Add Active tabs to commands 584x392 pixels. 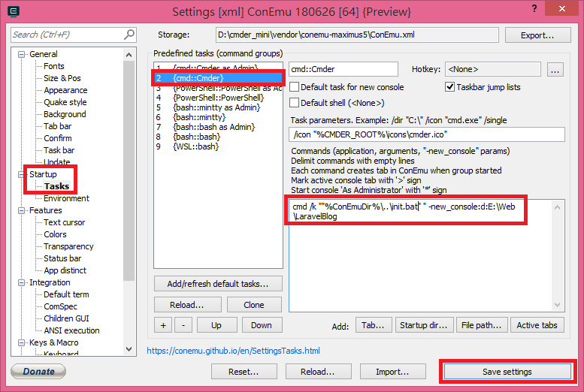click(x=537, y=325)
